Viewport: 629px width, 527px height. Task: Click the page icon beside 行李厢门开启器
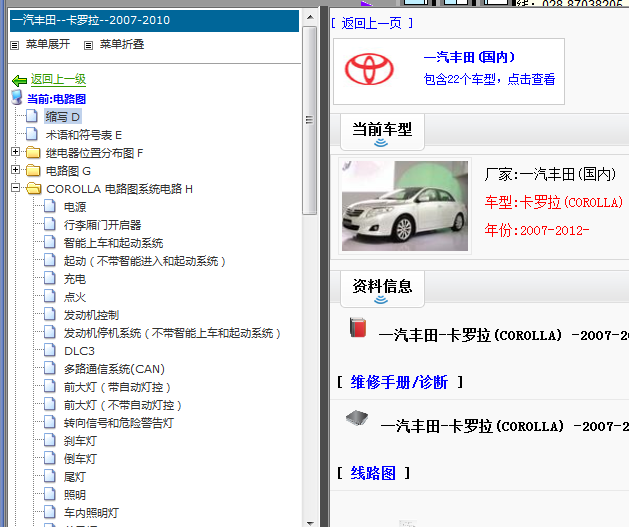point(50,224)
